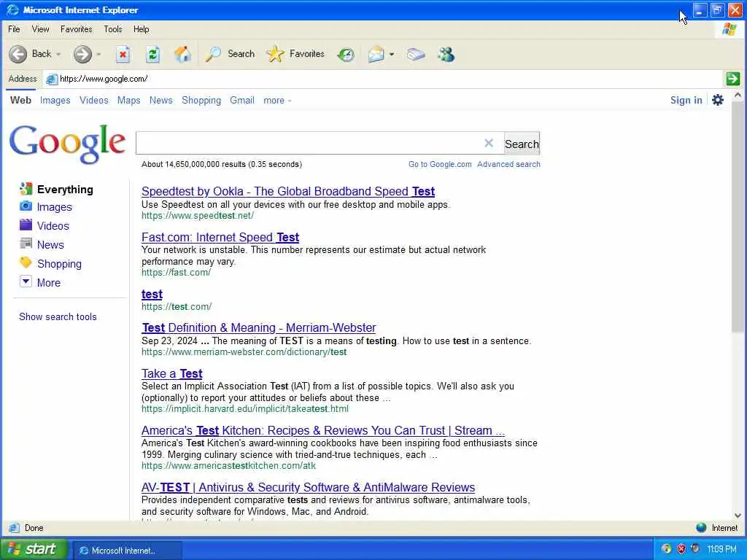Screen dimensions: 747x560
Task: Open Back button history dropdown arrow
Action: [x=58, y=54]
